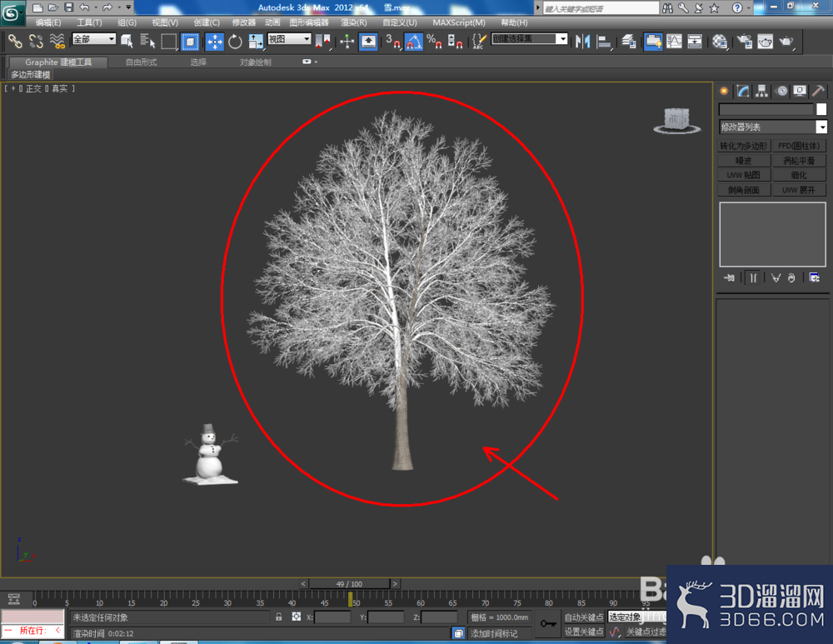Image resolution: width=833 pixels, height=644 pixels.
Task: Select the Select Object cursor tool
Action: [127, 42]
